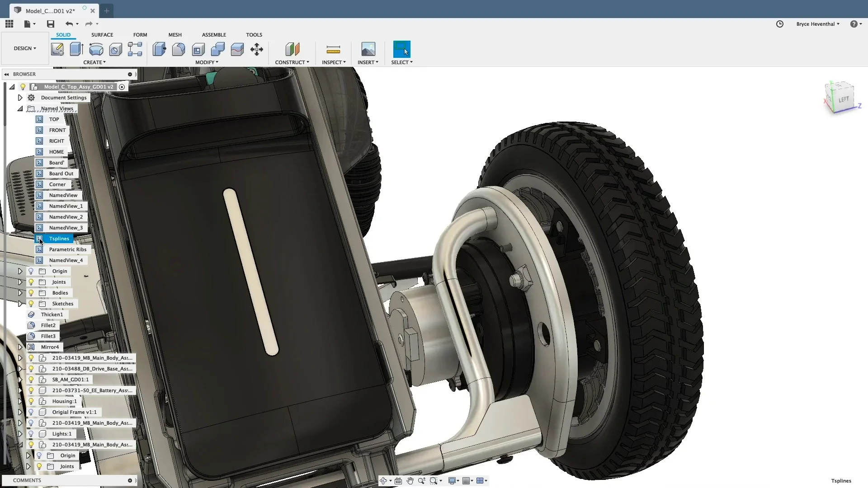Expand the Joints folder
The image size is (868, 488).
(20, 282)
